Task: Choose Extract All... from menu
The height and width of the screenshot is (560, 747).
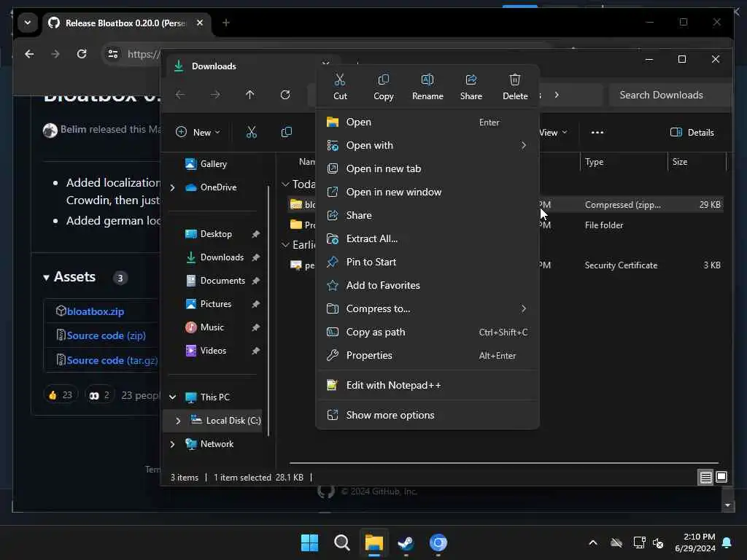Action: [x=427, y=238]
